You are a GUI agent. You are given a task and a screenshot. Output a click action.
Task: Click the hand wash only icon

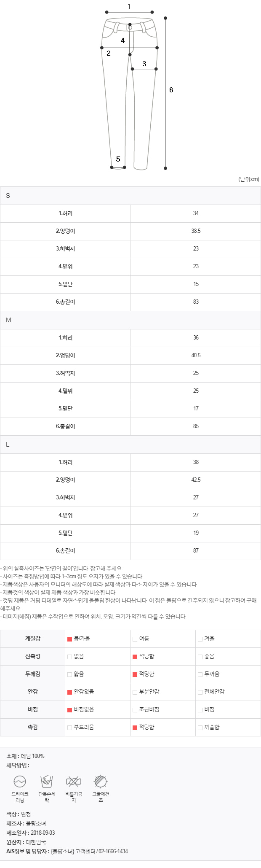pyautogui.click(x=47, y=781)
